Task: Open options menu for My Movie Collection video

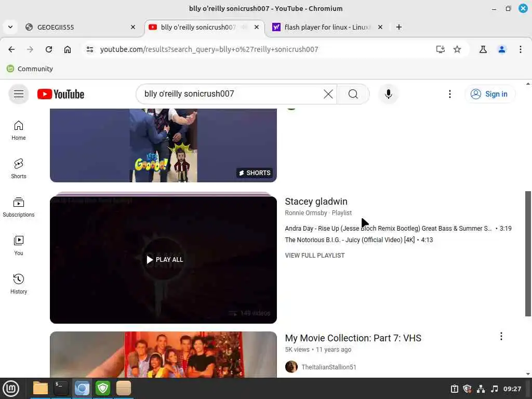Action: pos(501,336)
